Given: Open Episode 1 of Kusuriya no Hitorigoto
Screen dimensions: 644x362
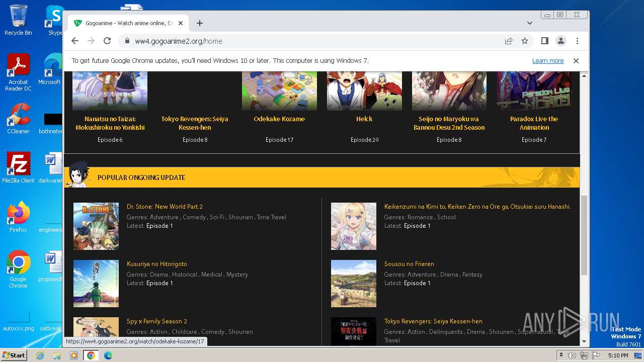Looking at the screenshot, I should [x=159, y=283].
